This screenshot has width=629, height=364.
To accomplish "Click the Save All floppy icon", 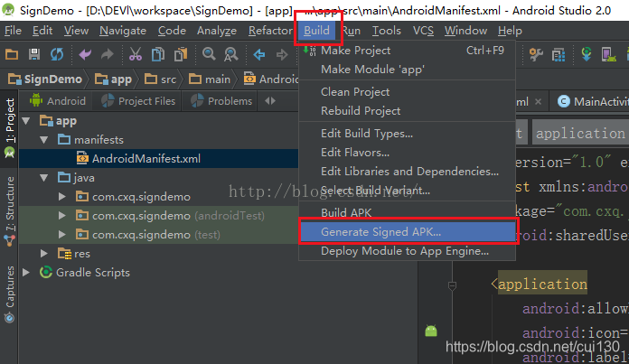I will [34, 53].
